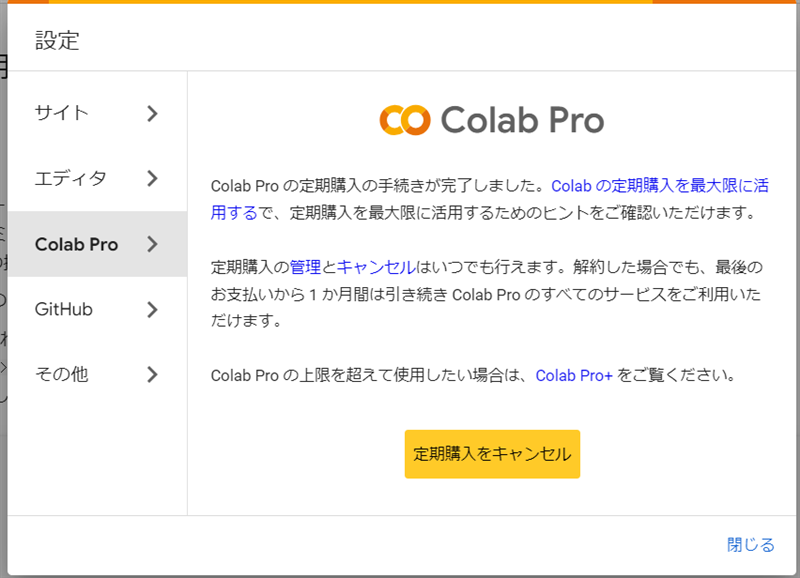Viewport: 800px width, 578px height.
Task: Click the 設定 dialog title
Action: (x=58, y=41)
